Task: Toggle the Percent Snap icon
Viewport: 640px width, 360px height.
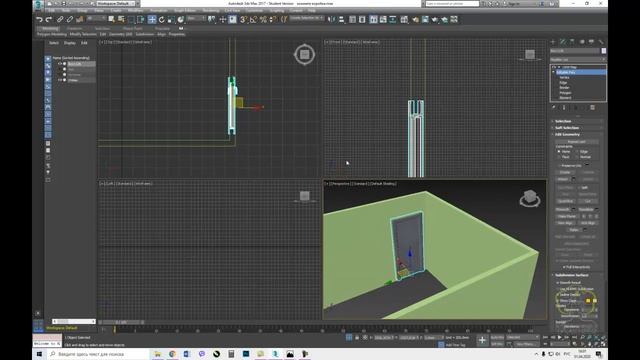Action: click(263, 19)
